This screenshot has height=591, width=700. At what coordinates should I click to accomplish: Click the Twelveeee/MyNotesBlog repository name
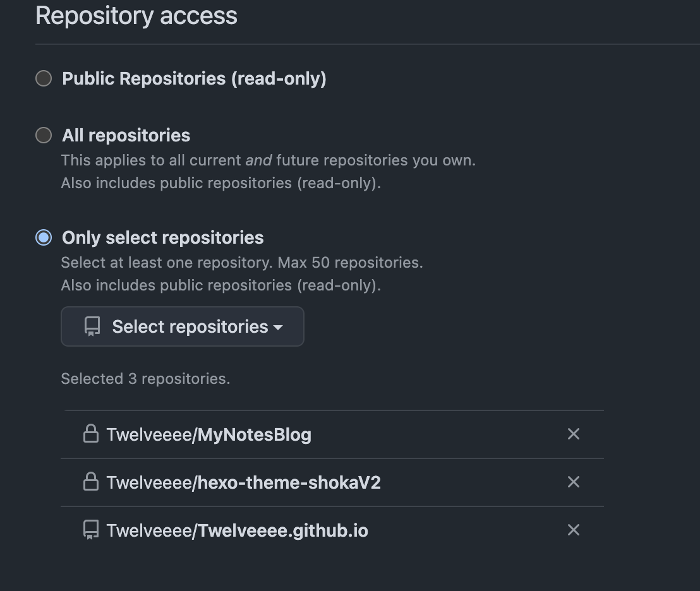pos(208,434)
